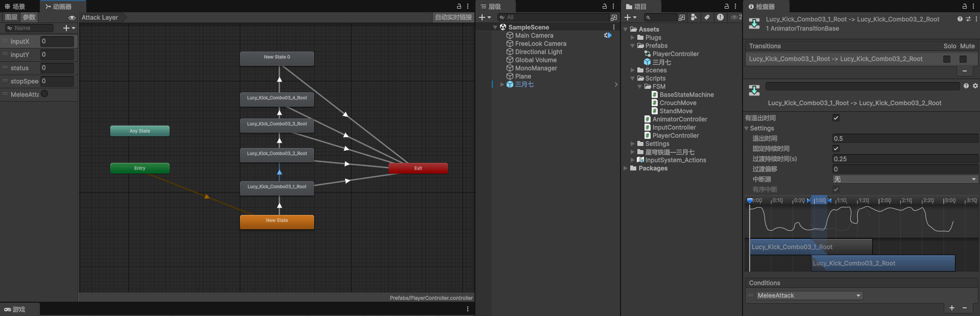The width and height of the screenshot is (980, 316).
Task: Lock the Hierarchy panel
Action: [x=605, y=7]
